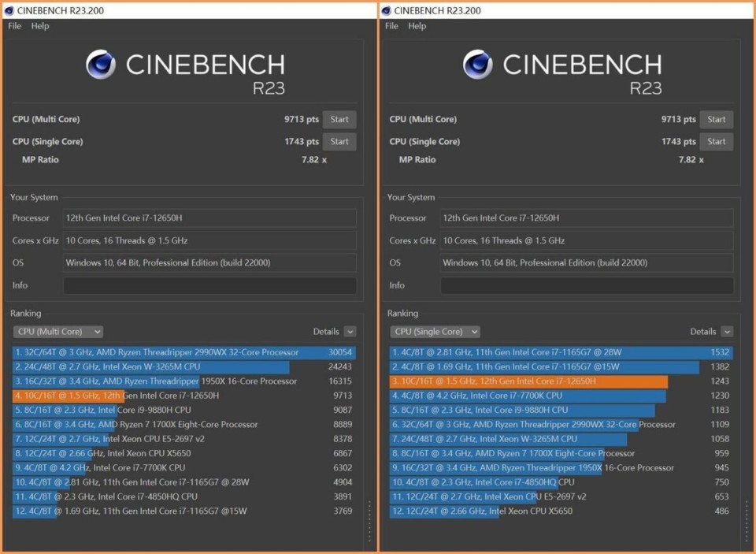This screenshot has width=756, height=554.
Task: Select Ryzen 7 1700X row scoring 959
Action: [x=561, y=454]
